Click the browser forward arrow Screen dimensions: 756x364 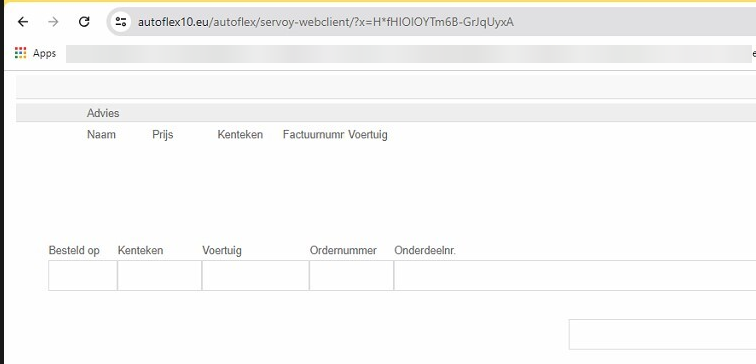[x=53, y=22]
